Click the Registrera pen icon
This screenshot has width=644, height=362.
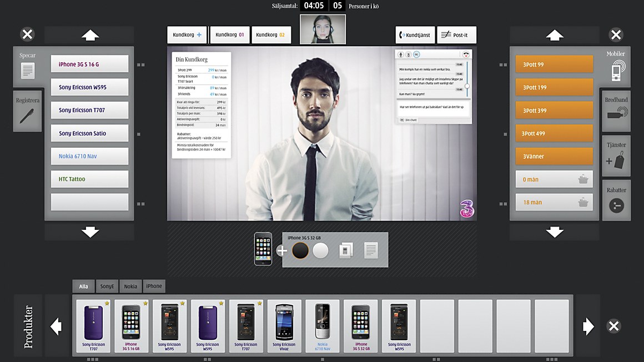point(27,116)
